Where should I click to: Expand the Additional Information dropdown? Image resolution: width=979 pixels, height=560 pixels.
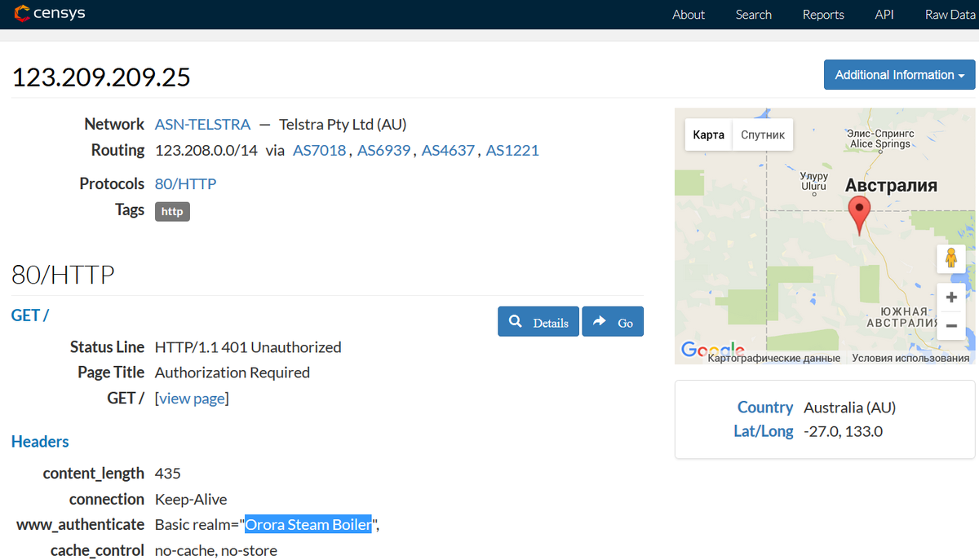pyautogui.click(x=899, y=75)
